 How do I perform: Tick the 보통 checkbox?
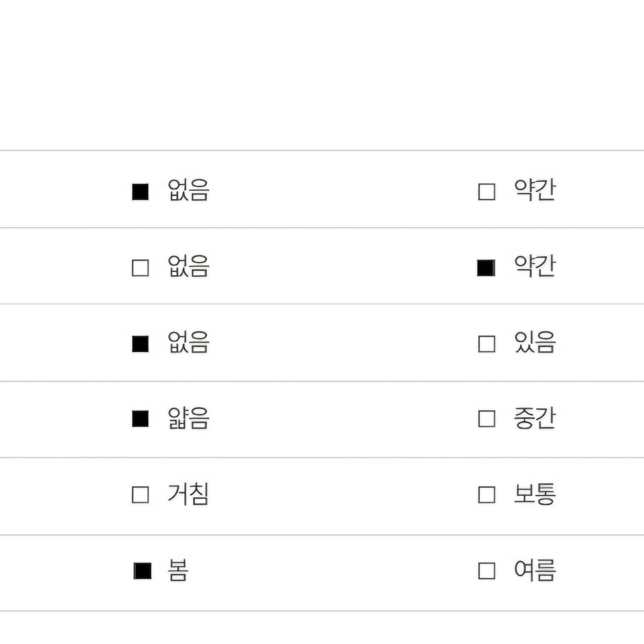(x=487, y=495)
